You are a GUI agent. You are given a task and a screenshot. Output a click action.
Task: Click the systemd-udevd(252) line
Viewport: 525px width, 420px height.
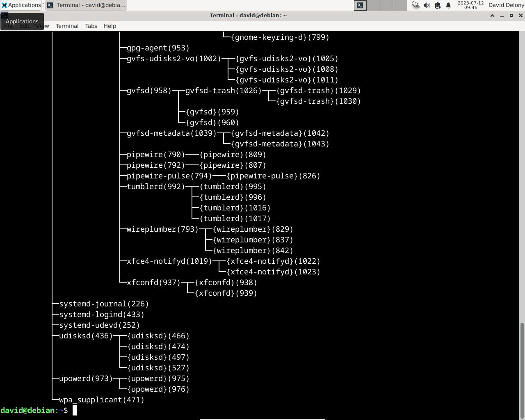(99, 325)
